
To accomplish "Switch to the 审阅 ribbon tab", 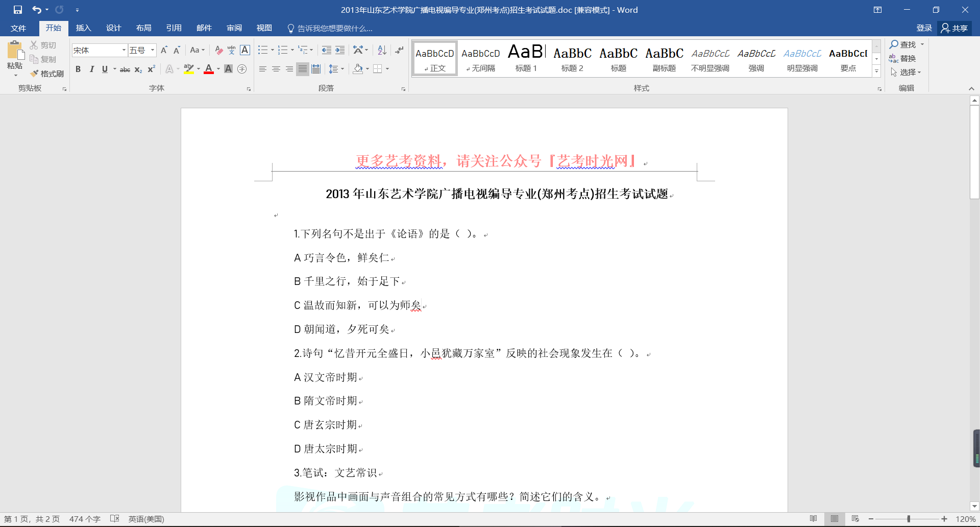I will click(234, 28).
